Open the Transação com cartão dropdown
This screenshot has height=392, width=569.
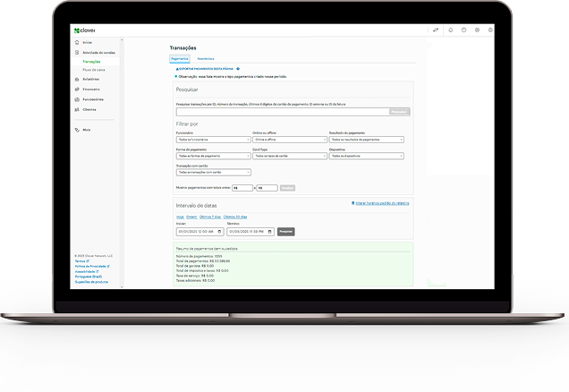(213, 173)
